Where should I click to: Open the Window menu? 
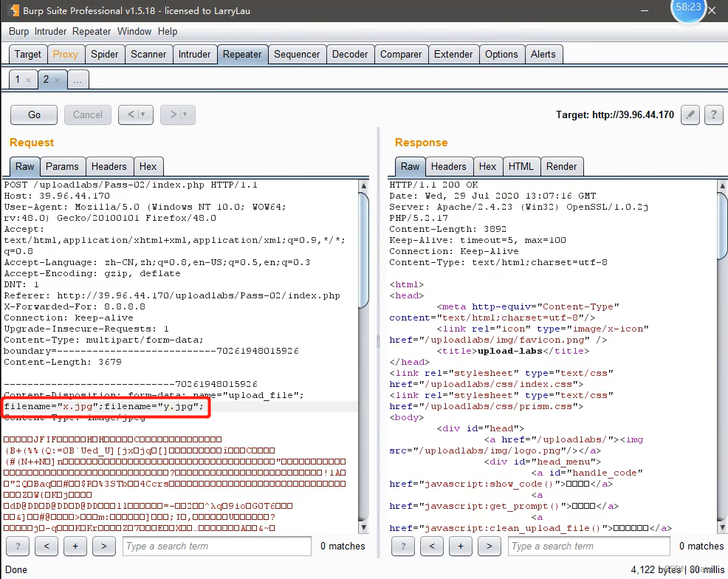pyautogui.click(x=134, y=31)
